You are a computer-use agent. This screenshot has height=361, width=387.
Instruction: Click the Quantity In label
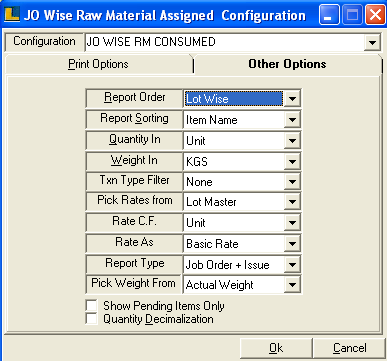[134, 139]
